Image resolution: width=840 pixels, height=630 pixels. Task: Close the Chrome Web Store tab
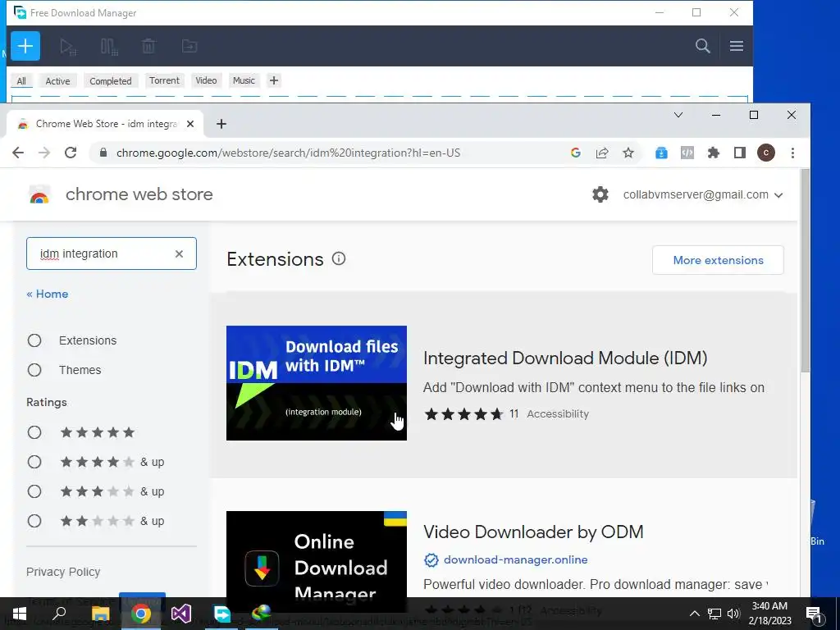(x=190, y=124)
